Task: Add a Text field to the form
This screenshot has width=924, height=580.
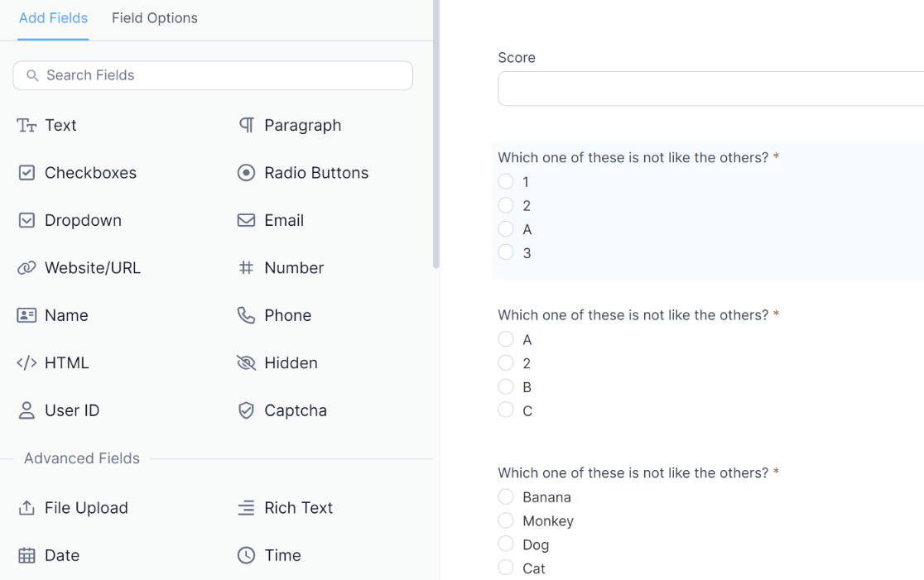Action: (x=60, y=125)
